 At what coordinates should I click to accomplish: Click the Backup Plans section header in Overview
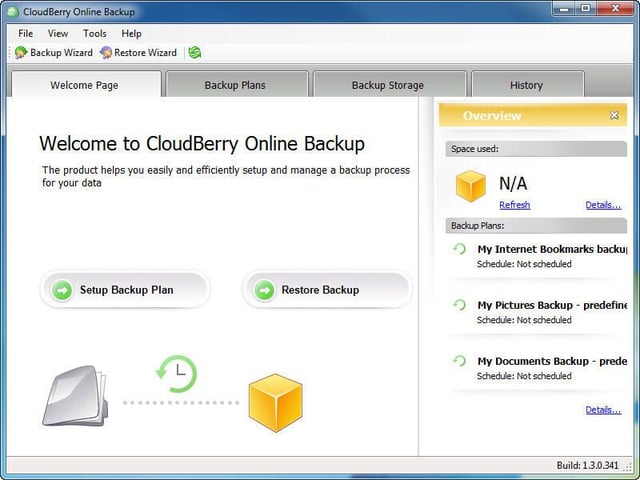(536, 226)
